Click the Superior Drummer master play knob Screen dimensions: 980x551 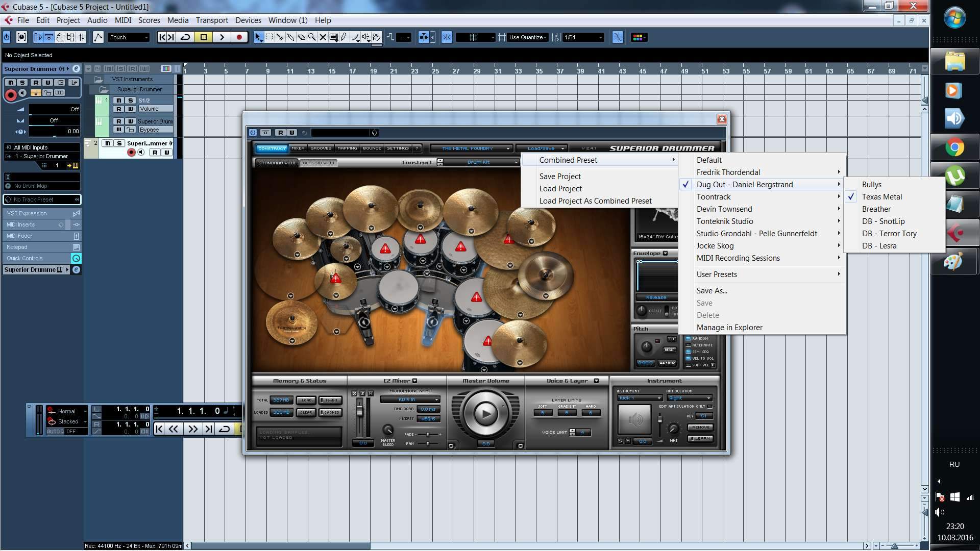pos(485,413)
